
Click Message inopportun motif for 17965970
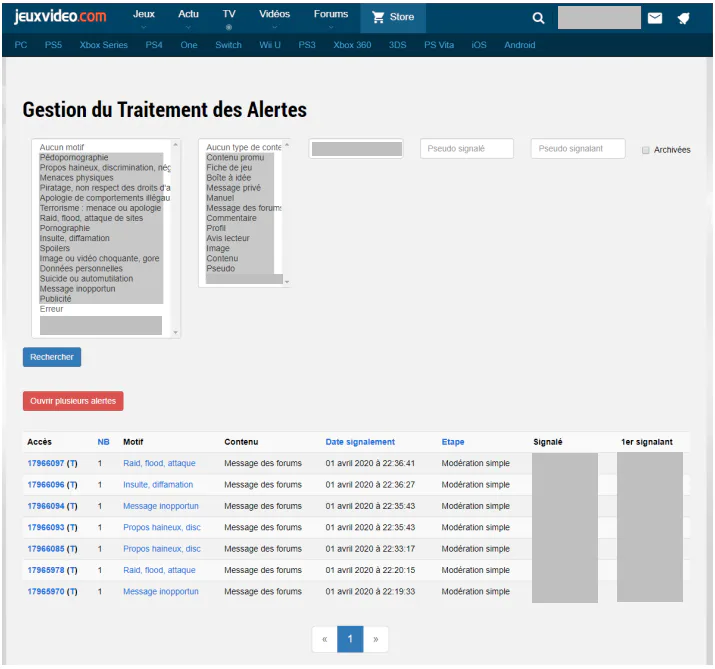pos(161,591)
